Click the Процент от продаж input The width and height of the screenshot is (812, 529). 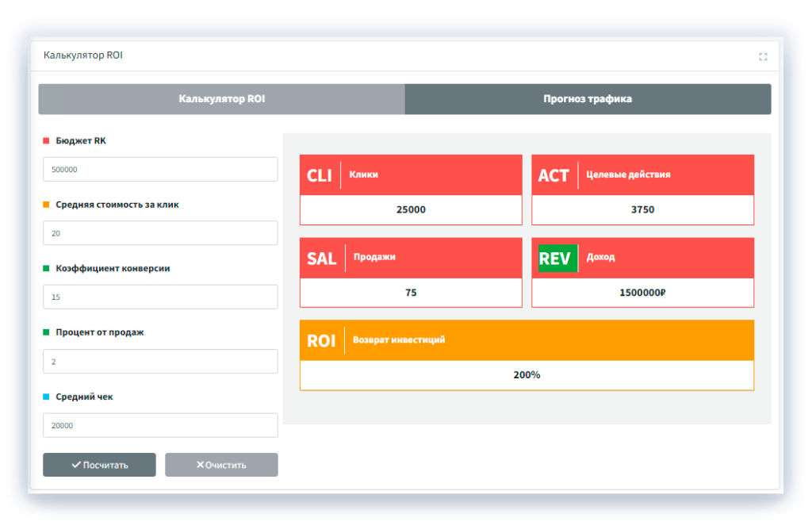pyautogui.click(x=160, y=362)
